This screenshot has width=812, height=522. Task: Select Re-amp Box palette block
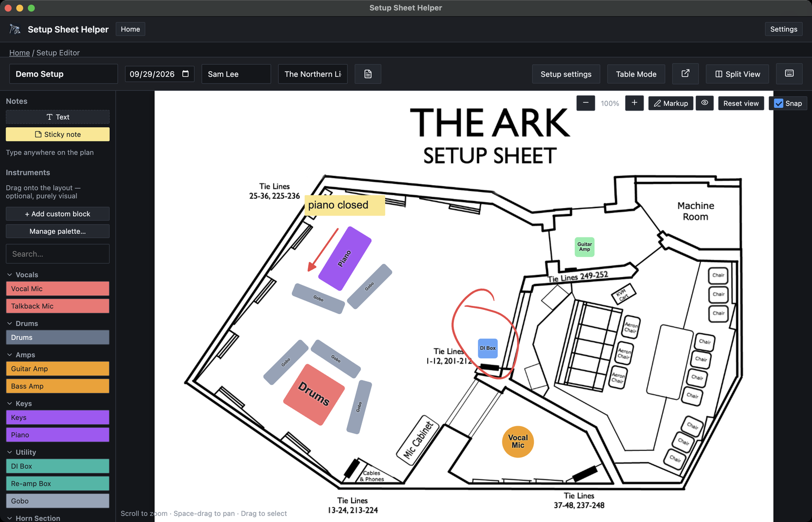pyautogui.click(x=57, y=483)
